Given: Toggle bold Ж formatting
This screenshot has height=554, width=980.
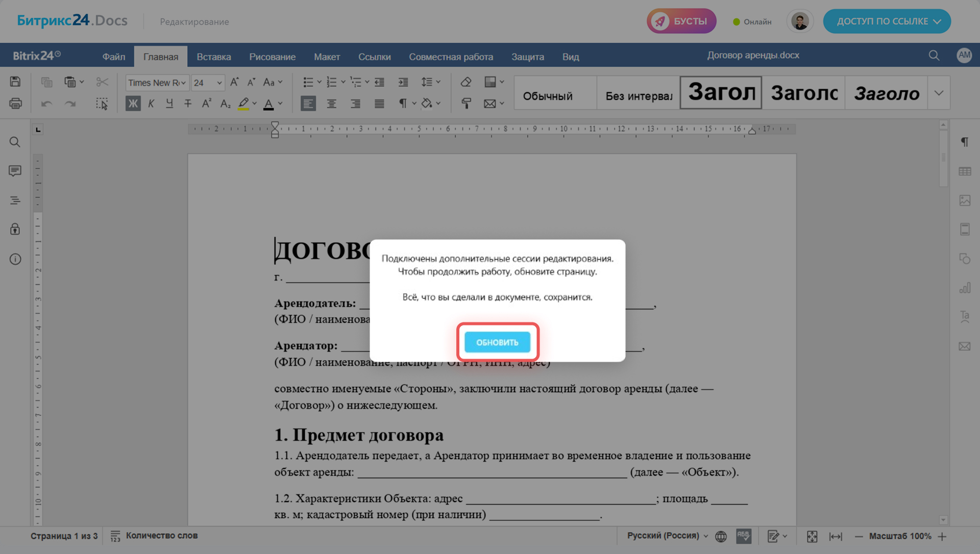Looking at the screenshot, I should 133,104.
